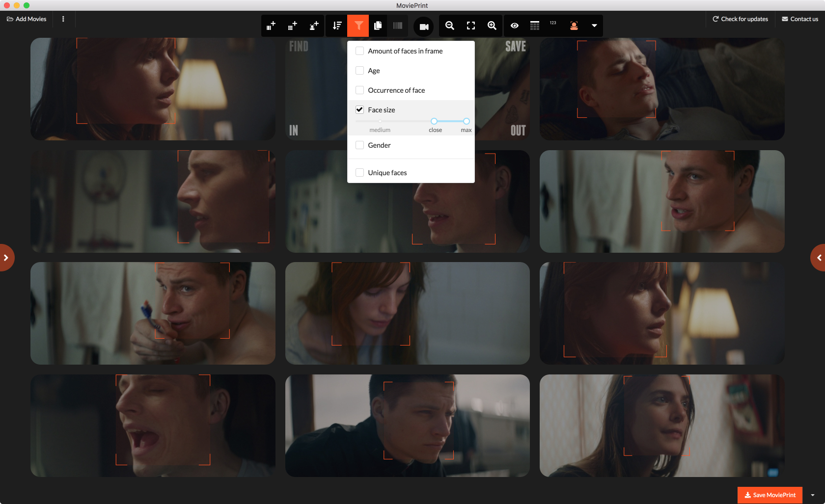Viewport: 825px width, 504px height.
Task: Select thumbnail of yawning man
Action: [153, 425]
